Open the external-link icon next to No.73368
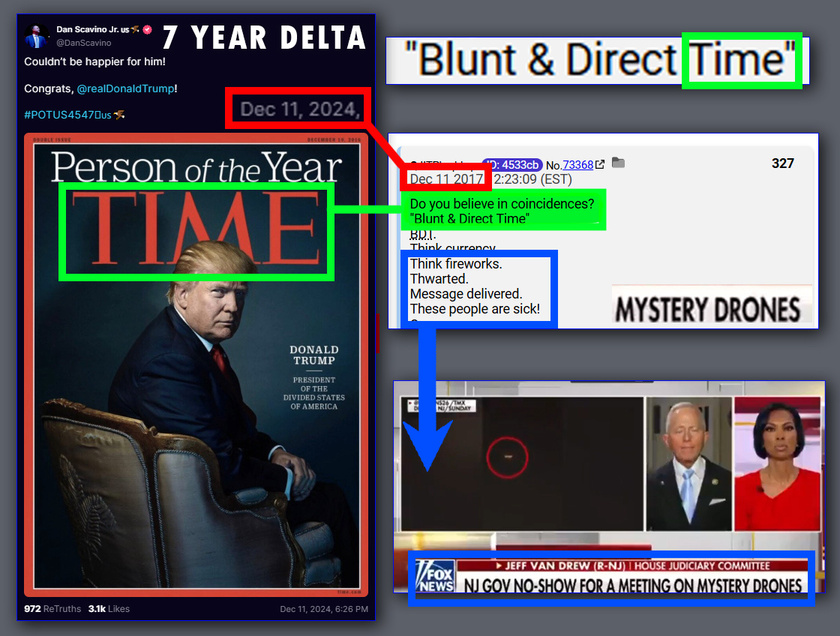Screen dimensions: 840x636 [x=600, y=164]
